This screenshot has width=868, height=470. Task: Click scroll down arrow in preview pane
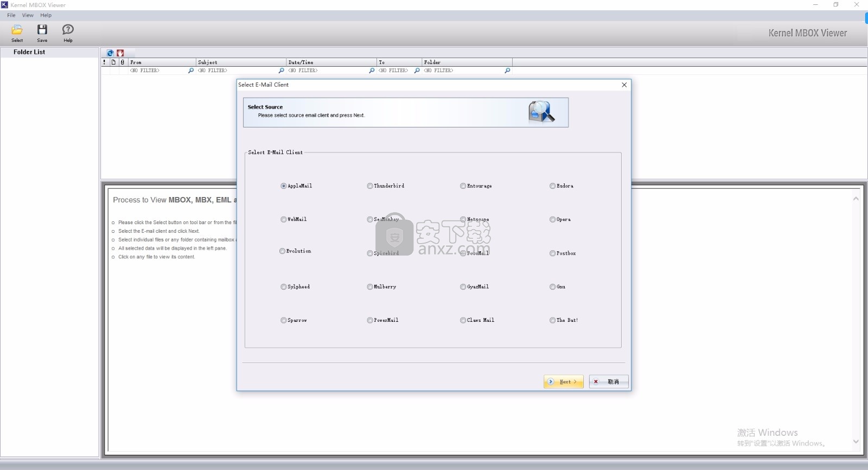tap(856, 441)
